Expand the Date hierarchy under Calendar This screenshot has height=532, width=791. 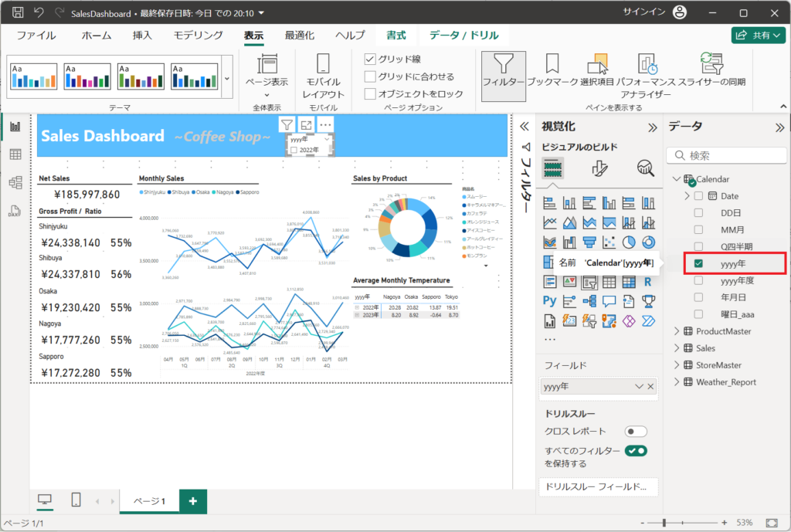pyautogui.click(x=686, y=196)
